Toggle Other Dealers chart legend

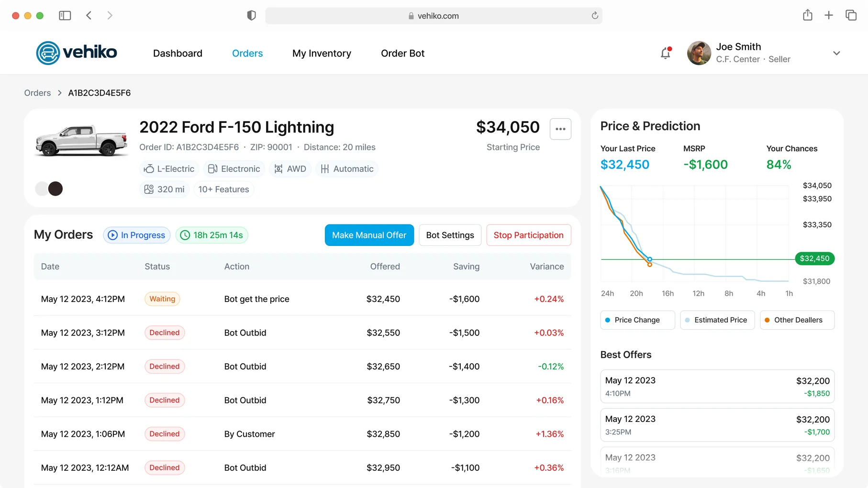pos(797,320)
